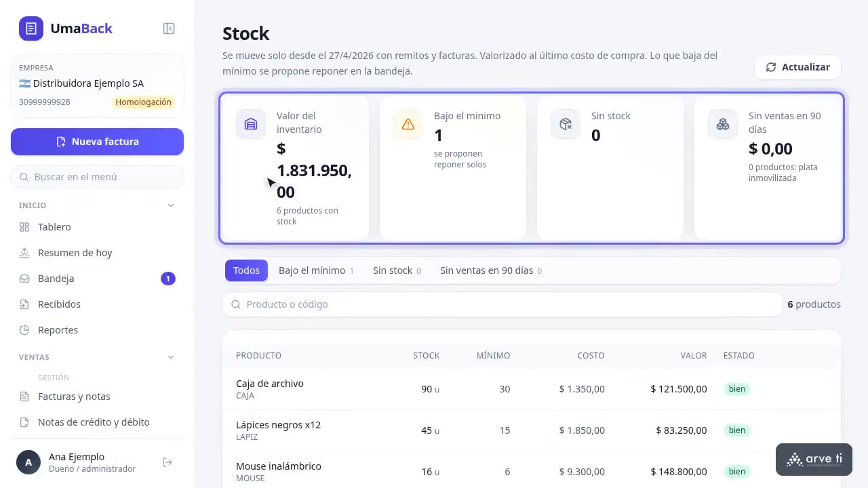Screen dimensions: 868x488
Task: Click the Resumen de hoy icon
Action: 24,253
